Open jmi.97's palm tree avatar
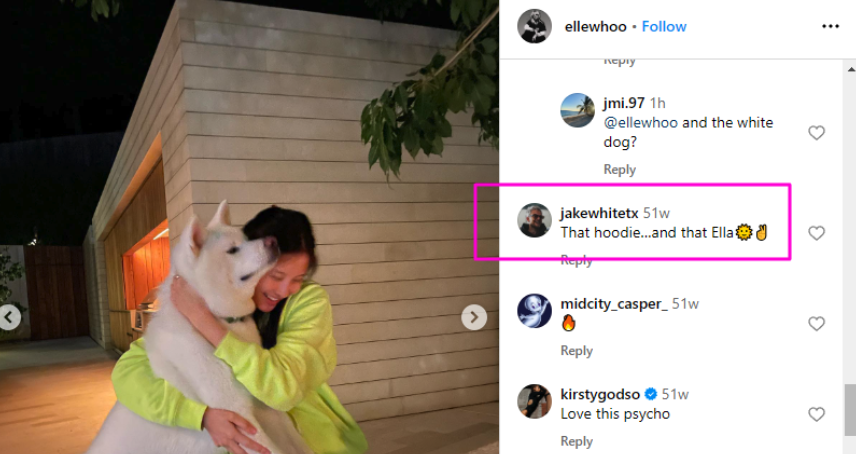This screenshot has height=454, width=856. click(578, 110)
